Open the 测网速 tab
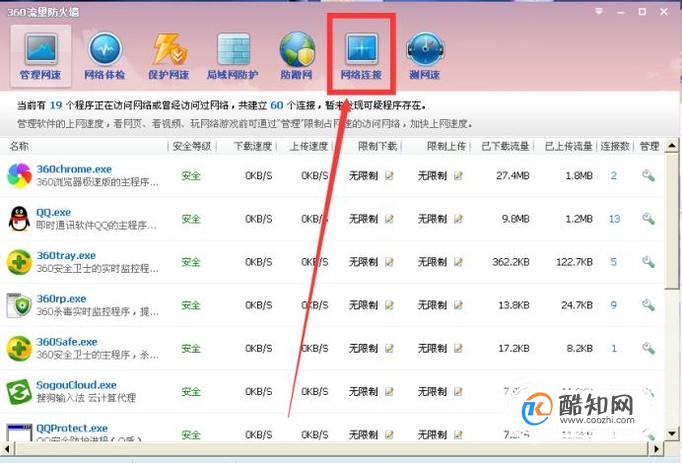682x463 pixels. tap(425, 56)
